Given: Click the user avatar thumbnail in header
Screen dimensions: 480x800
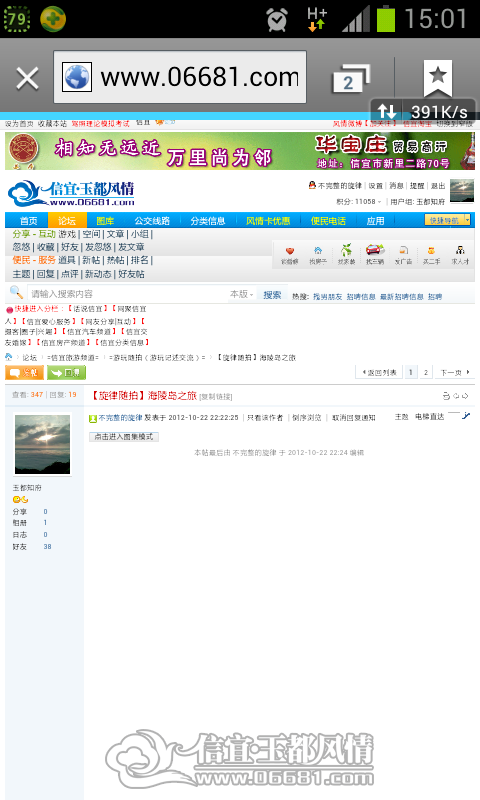Looking at the screenshot, I should click(462, 191).
